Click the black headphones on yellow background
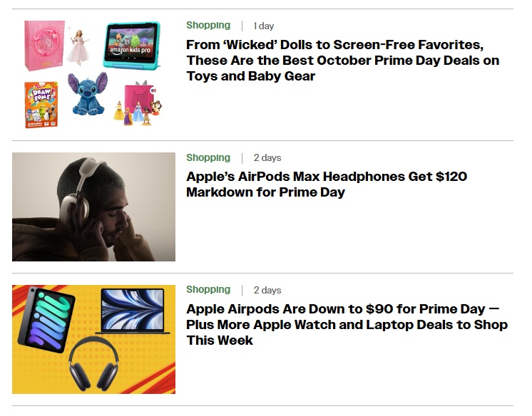The height and width of the screenshot is (416, 532). pos(93,363)
